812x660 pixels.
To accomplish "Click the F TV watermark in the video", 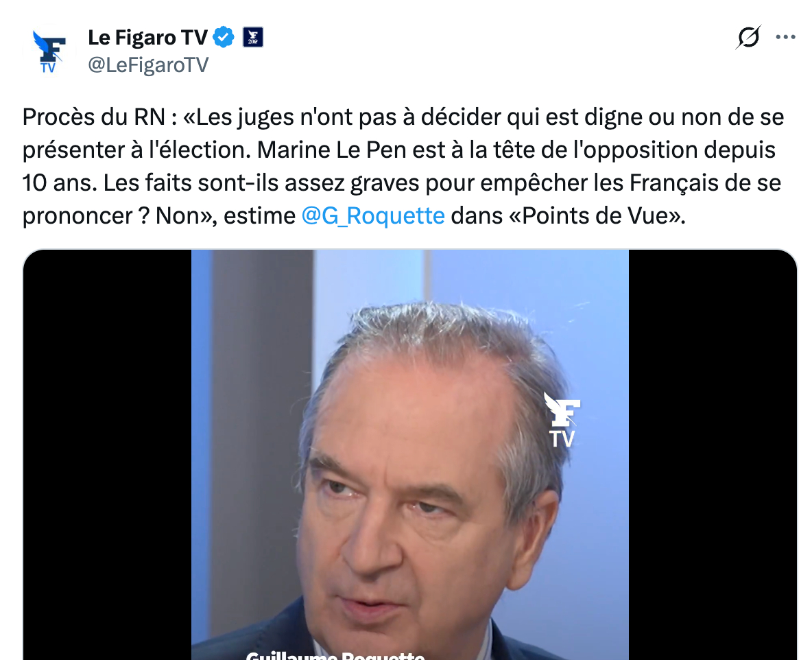I will tap(562, 420).
